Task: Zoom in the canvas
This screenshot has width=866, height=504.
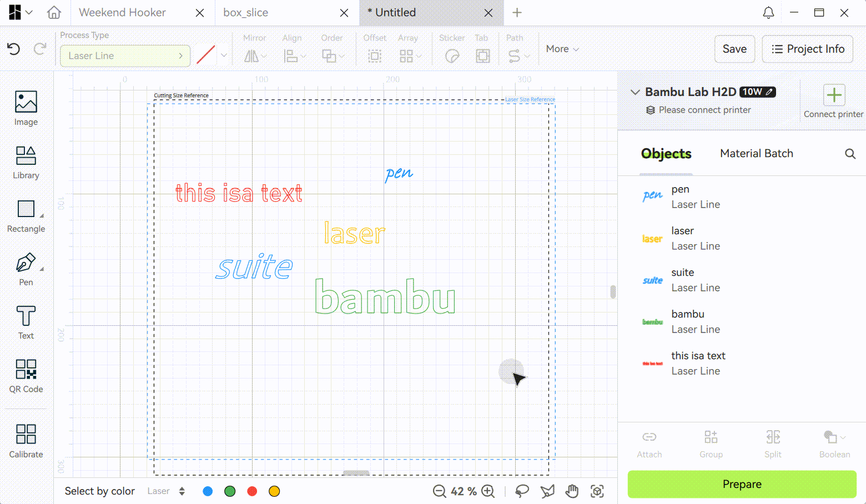Action: tap(488, 491)
